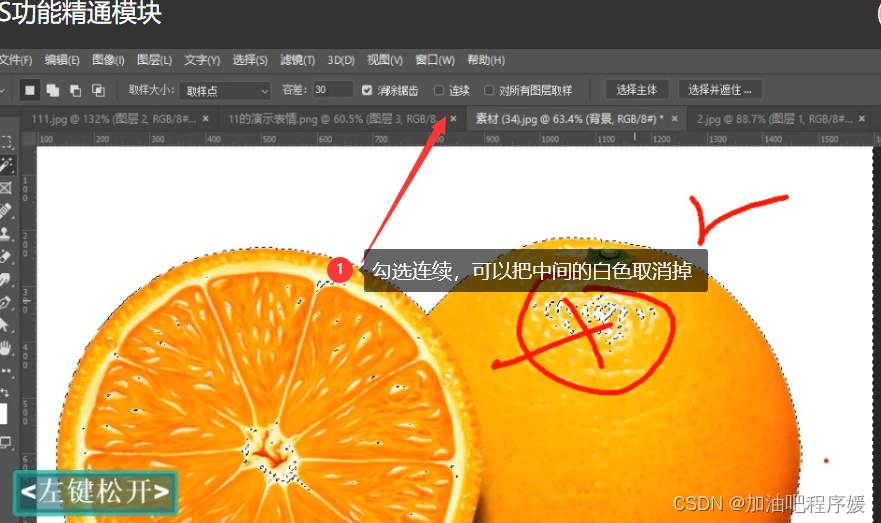Viewport: 881px width, 523px height.
Task: Click the 选择并遮住 button
Action: (720, 89)
